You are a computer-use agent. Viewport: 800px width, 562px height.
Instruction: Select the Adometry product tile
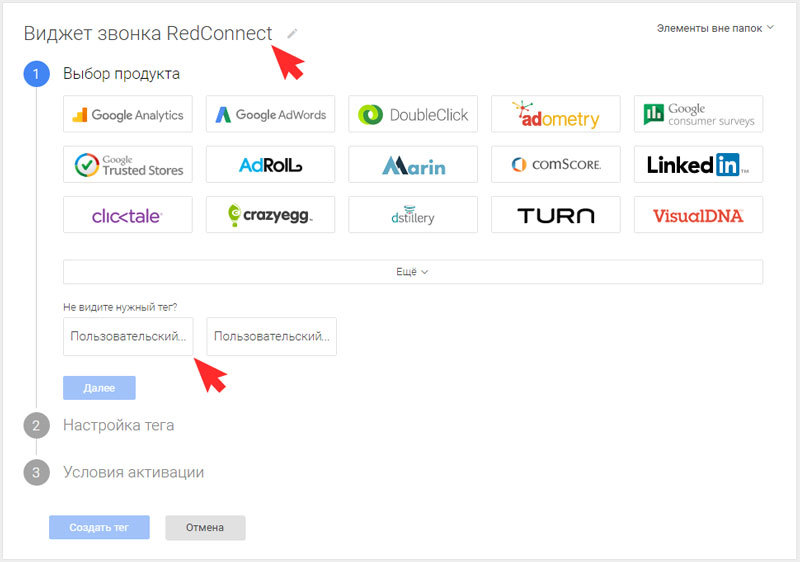[x=556, y=114]
